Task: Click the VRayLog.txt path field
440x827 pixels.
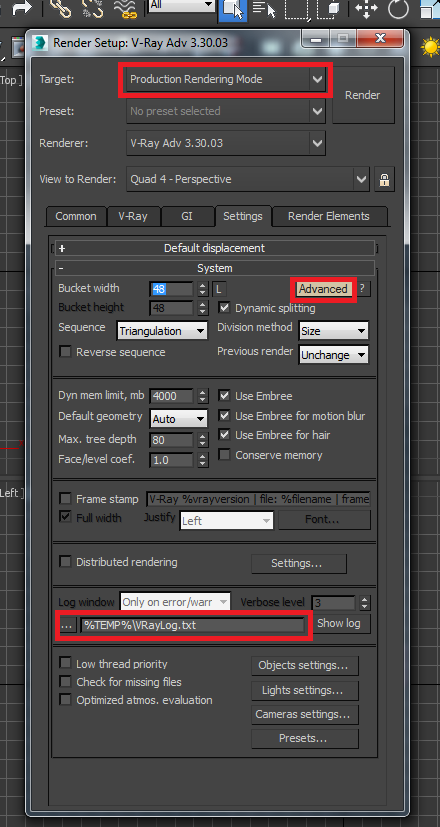Action: (x=192, y=626)
